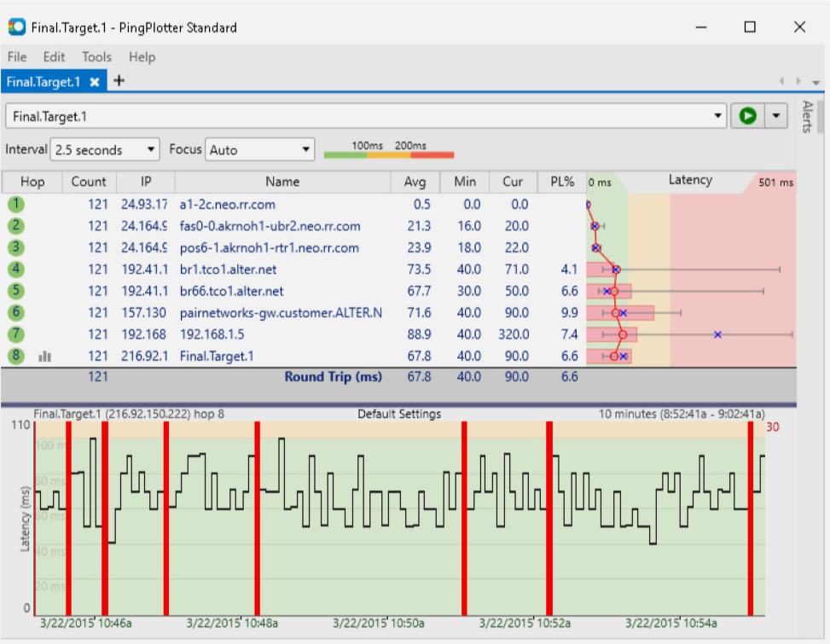Click the tab scroll left arrow

tap(782, 81)
